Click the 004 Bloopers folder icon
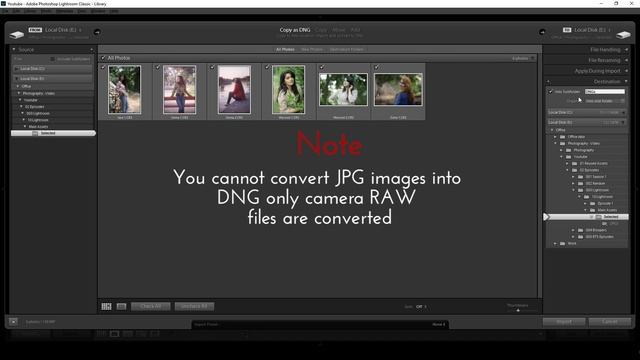This screenshot has width=640, height=360. tap(580, 230)
